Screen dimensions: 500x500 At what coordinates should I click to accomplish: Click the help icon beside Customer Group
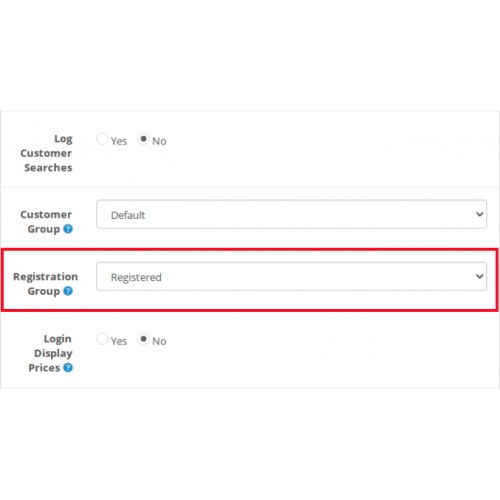coord(68,229)
